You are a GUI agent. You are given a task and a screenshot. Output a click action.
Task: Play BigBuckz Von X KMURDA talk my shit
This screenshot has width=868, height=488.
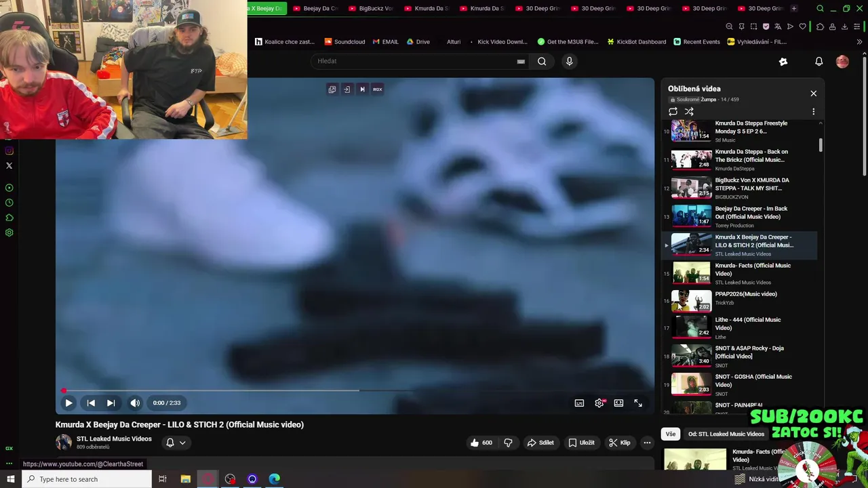click(739, 188)
